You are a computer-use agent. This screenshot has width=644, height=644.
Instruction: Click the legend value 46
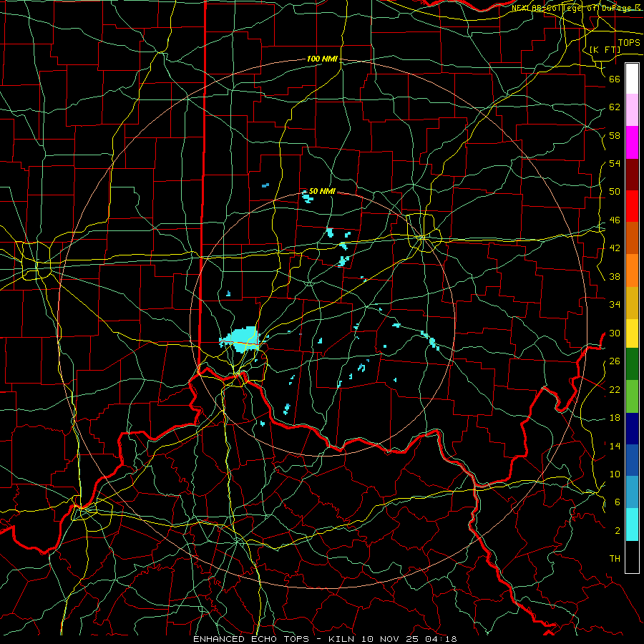tap(615, 220)
